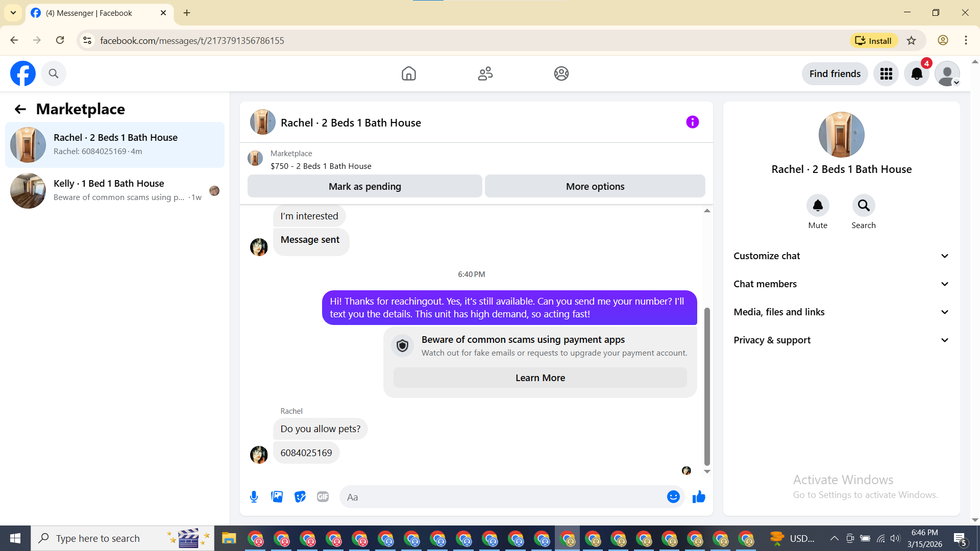Click the chat scroll-down arrow

[707, 471]
